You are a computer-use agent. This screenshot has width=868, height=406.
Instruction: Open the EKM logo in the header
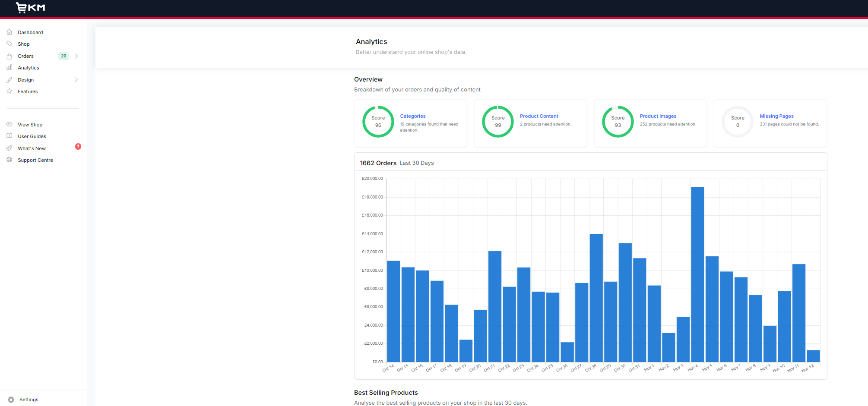tap(30, 8)
